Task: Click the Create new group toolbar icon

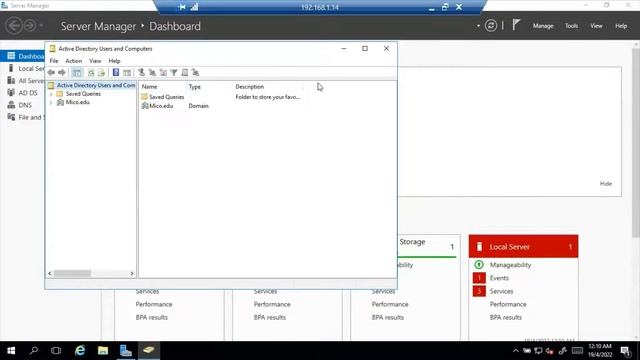Action: [x=152, y=73]
